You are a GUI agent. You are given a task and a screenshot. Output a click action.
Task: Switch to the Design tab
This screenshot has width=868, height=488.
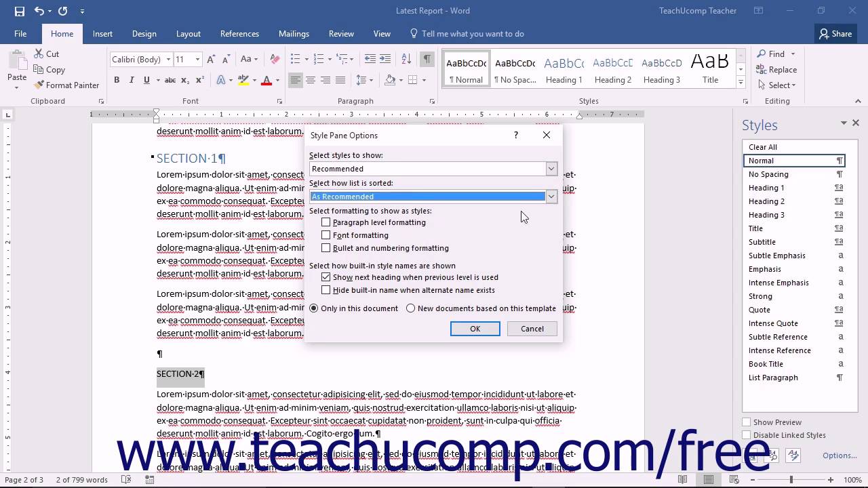(144, 34)
